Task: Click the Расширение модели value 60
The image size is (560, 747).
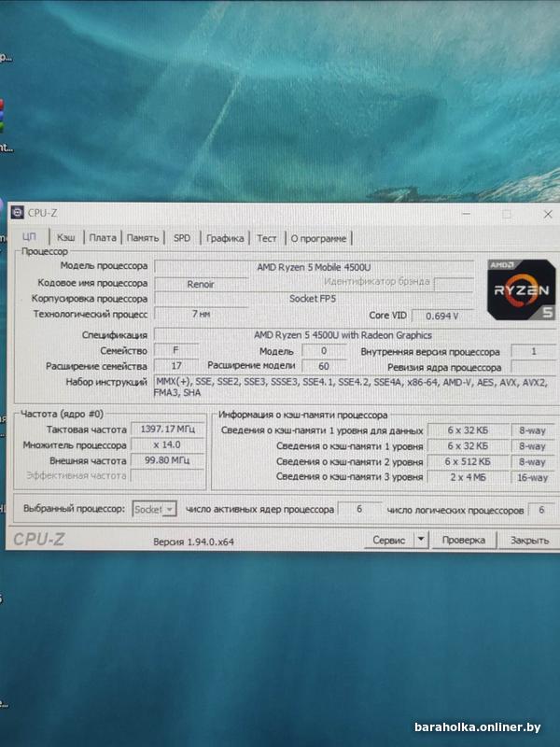Action: pos(324,366)
